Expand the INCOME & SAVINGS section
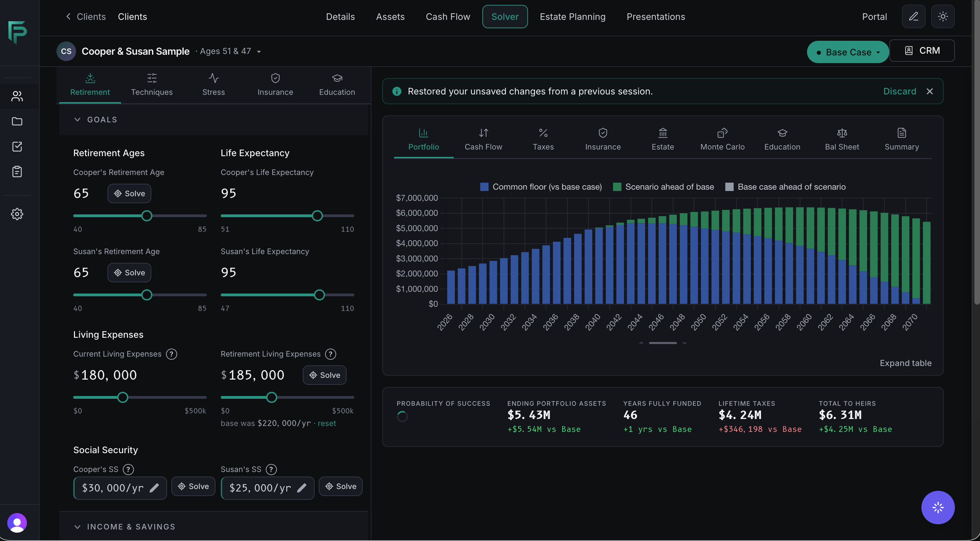This screenshot has width=980, height=541. click(124, 527)
